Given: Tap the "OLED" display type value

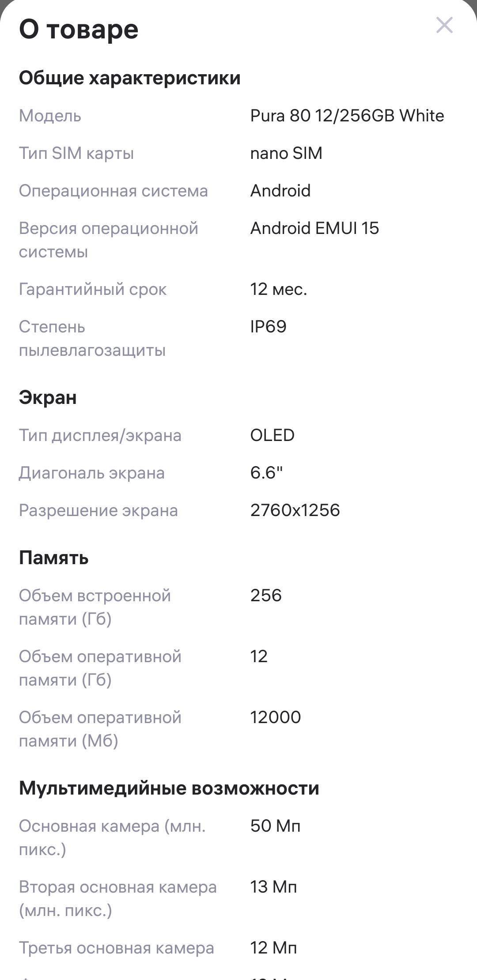Looking at the screenshot, I should coord(273,435).
